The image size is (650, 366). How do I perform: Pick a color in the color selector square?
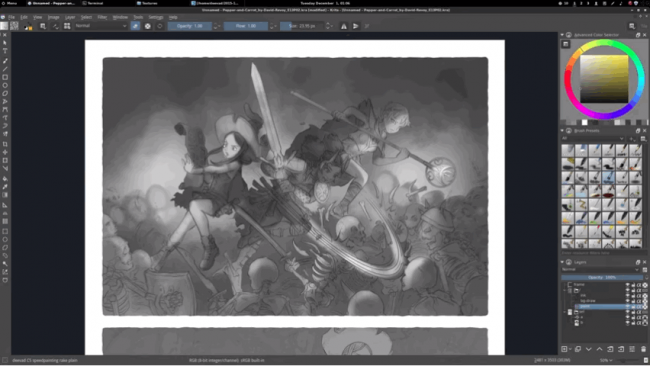click(604, 79)
